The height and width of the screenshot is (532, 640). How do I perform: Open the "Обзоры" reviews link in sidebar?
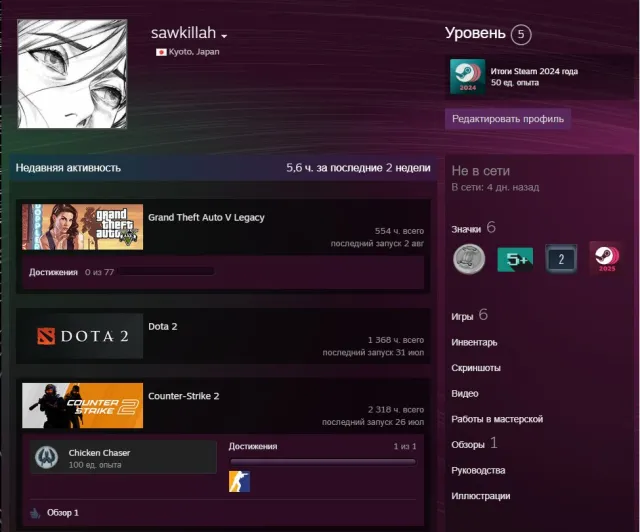tap(468, 445)
